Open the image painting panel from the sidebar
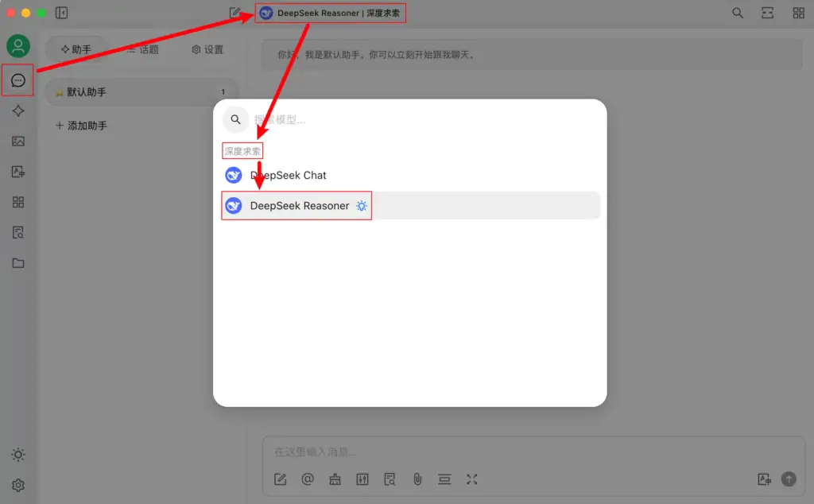 [x=17, y=142]
